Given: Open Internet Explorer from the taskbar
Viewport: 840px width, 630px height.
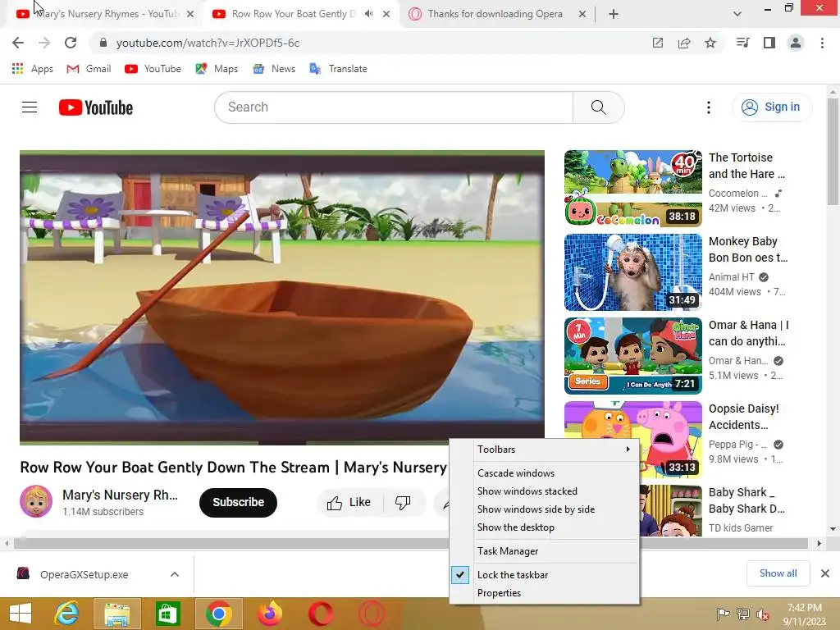Looking at the screenshot, I should pos(66,614).
